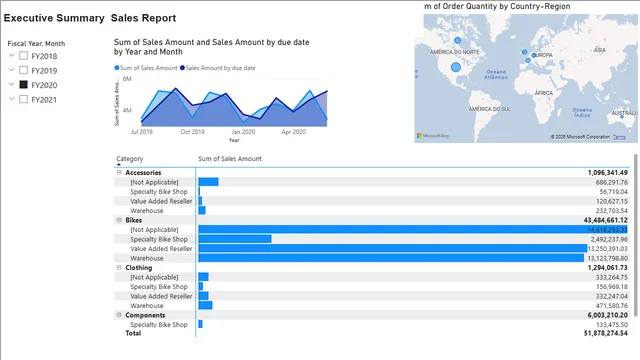Click the value 471,580.76
Viewport: 640px width, 360px height.
pos(611,306)
